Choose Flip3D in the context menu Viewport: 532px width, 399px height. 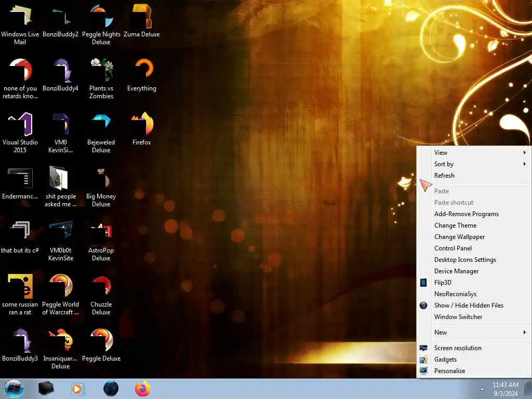pyautogui.click(x=474, y=283)
